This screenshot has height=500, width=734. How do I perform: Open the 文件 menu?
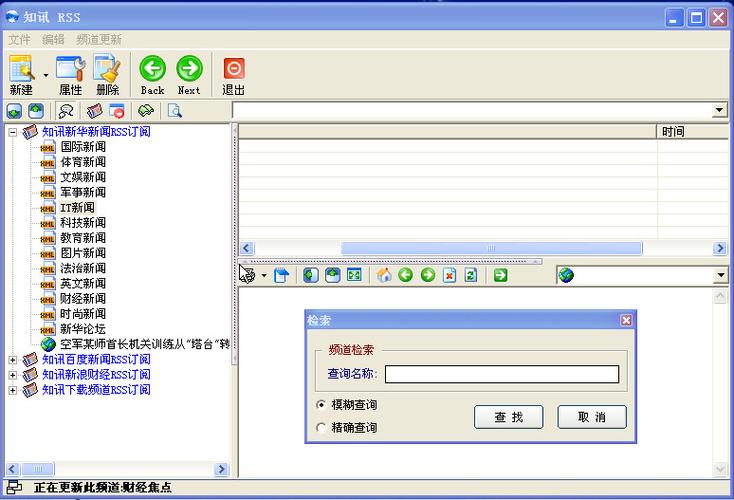point(19,40)
